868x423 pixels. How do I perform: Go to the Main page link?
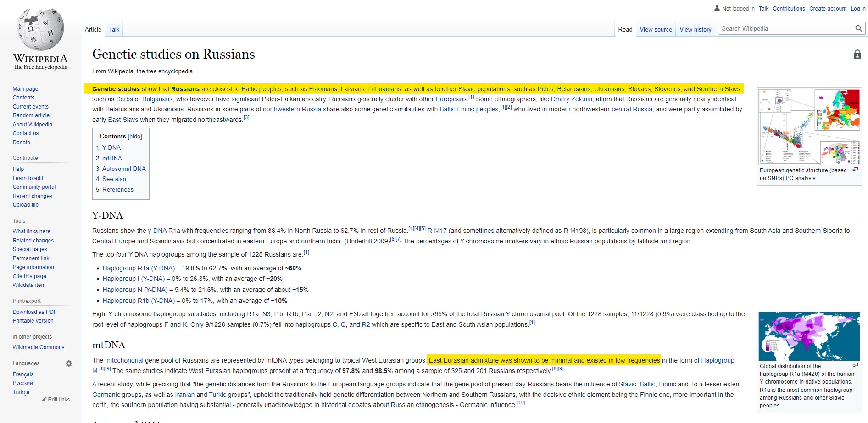25,89
